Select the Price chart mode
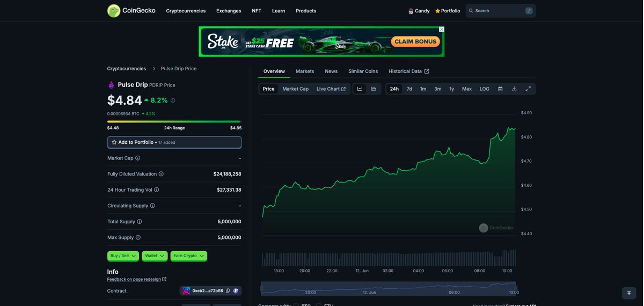Viewport: 644px width, 306px height. [x=268, y=89]
